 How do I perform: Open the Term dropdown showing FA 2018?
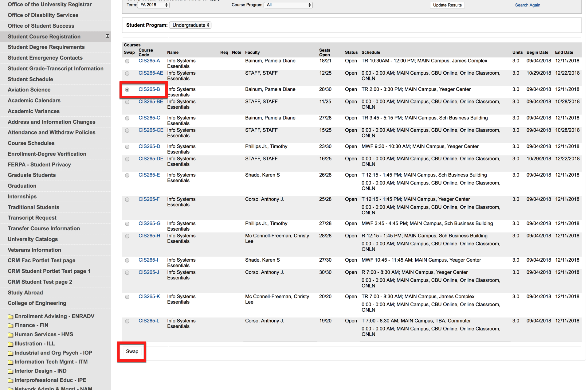[x=154, y=5]
